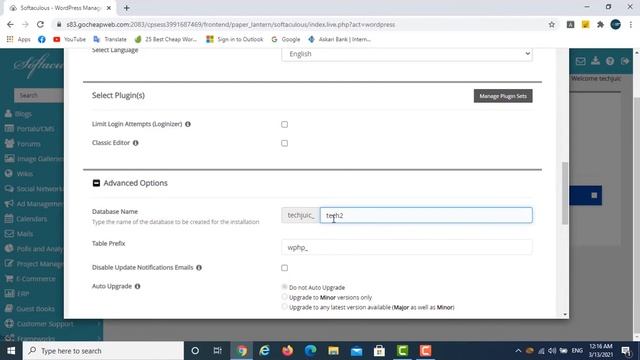The height and width of the screenshot is (360, 640).
Task: Select Upgrade to any latest version available
Action: (284, 307)
